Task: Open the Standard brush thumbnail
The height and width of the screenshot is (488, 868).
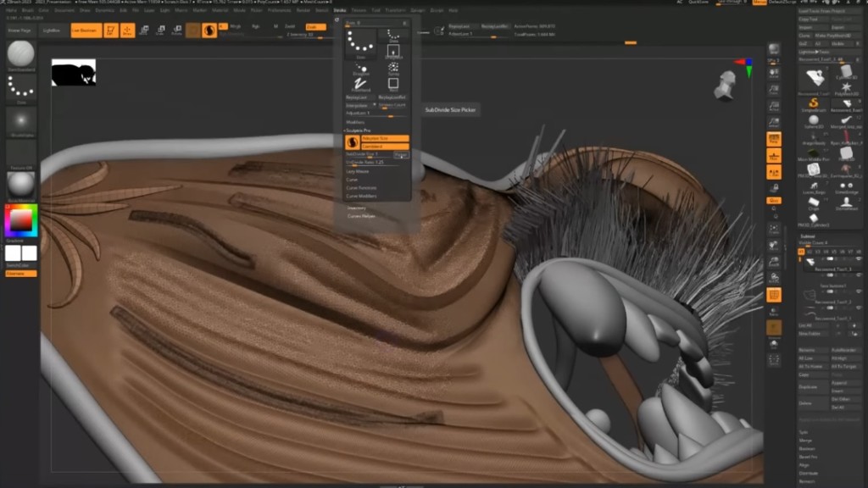Action: point(20,54)
